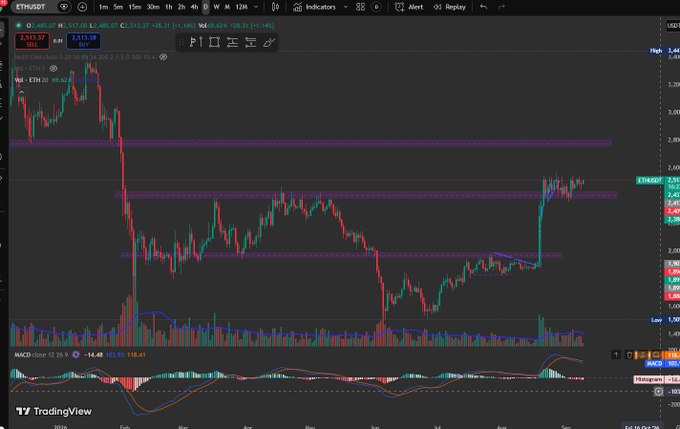
Task: Click the Vol · ETH 20 legend
Action: click(31, 80)
